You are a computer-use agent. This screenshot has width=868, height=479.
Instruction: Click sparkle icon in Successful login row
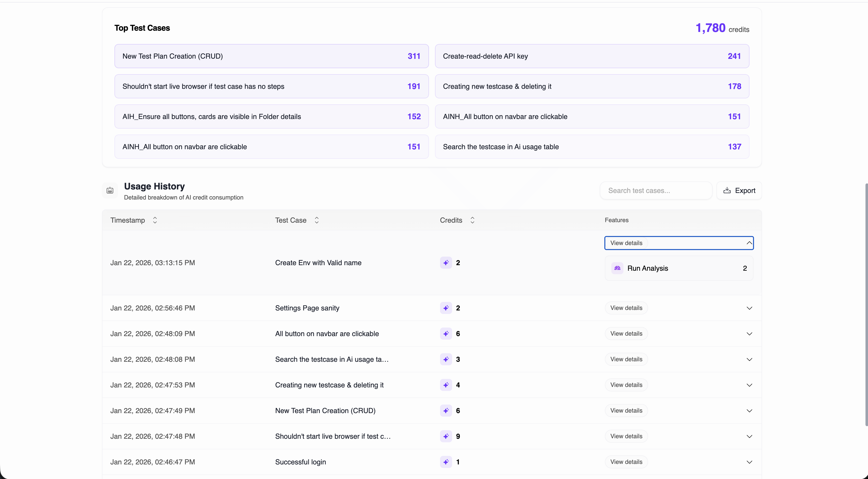[446, 462]
